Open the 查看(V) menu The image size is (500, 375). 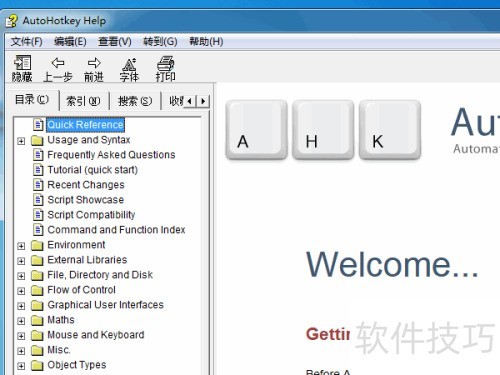[115, 42]
